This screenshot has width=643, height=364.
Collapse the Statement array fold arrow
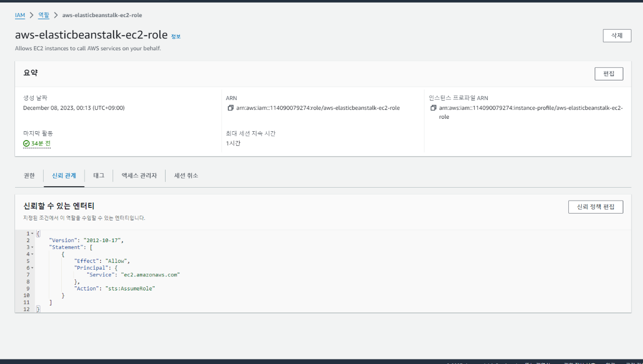(x=33, y=247)
